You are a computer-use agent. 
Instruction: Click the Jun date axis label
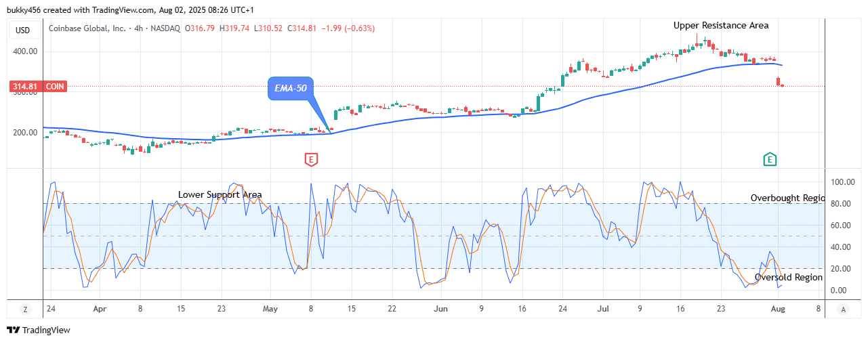(x=440, y=309)
